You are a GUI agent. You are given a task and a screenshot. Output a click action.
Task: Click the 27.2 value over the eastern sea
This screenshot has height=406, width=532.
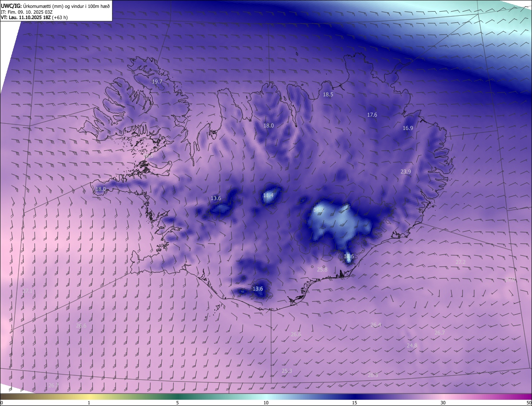pyautogui.click(x=461, y=262)
